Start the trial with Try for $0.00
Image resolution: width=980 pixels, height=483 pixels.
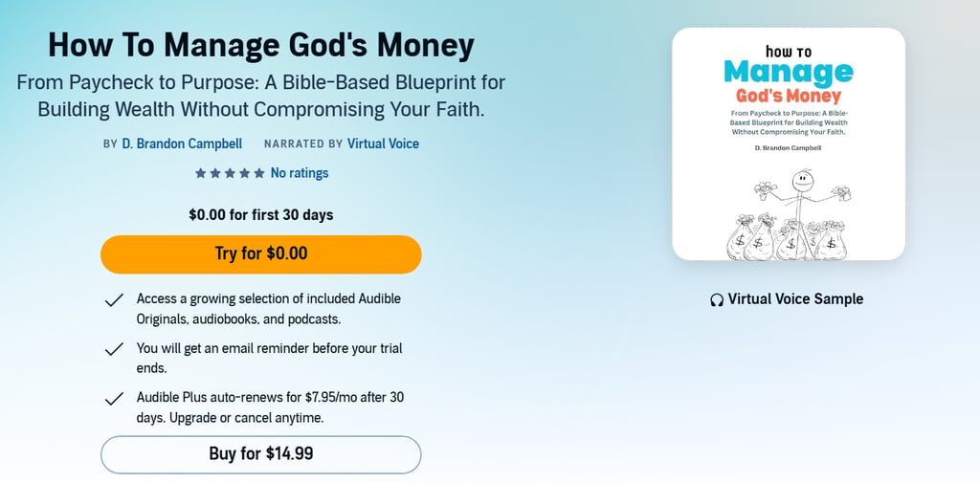261,254
